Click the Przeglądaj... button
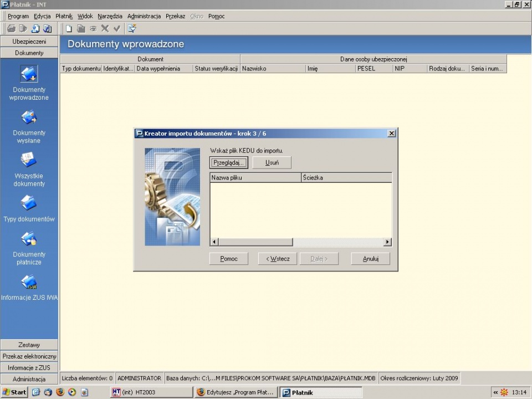This screenshot has height=399, width=532. [x=229, y=162]
